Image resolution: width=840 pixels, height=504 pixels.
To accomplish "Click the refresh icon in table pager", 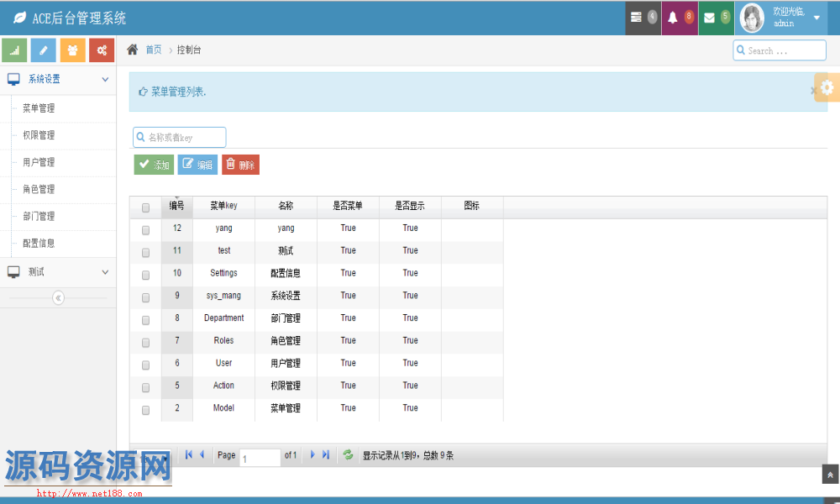I will click(x=348, y=454).
